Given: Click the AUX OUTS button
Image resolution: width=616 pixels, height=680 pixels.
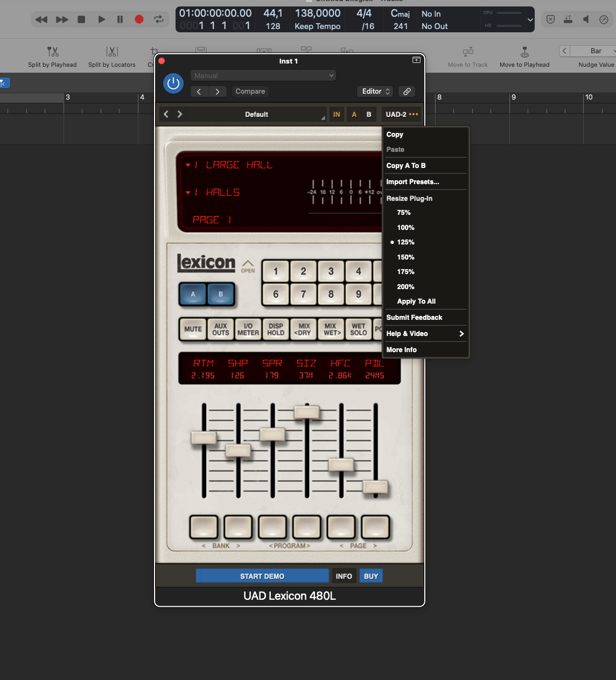Looking at the screenshot, I should (221, 329).
